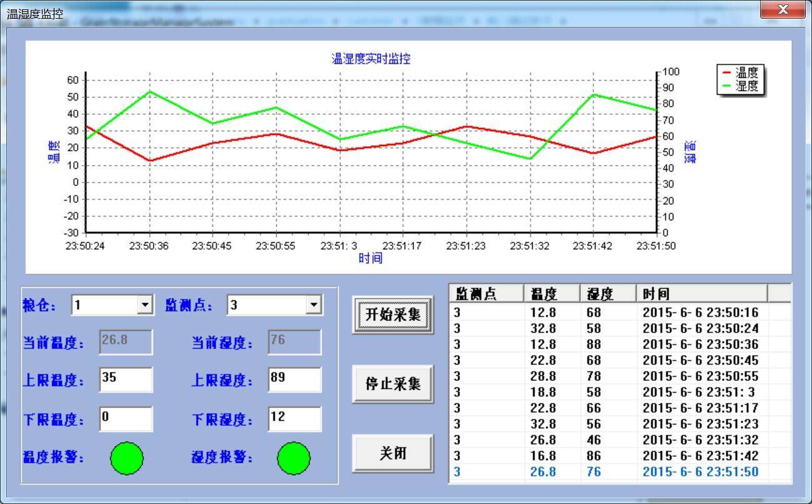This screenshot has height=504, width=812.
Task: Click the green 湿度 legend marker
Action: tap(726, 86)
